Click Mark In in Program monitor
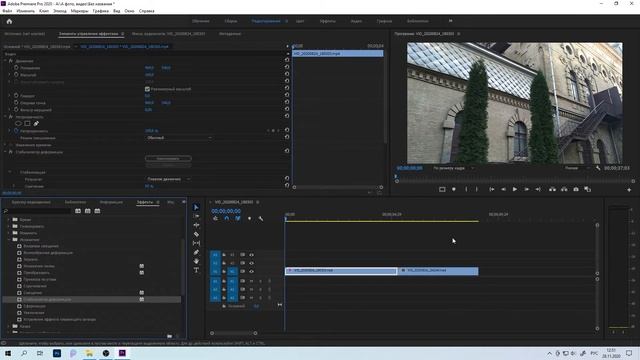This screenshot has width=640, height=360. pos(466,189)
